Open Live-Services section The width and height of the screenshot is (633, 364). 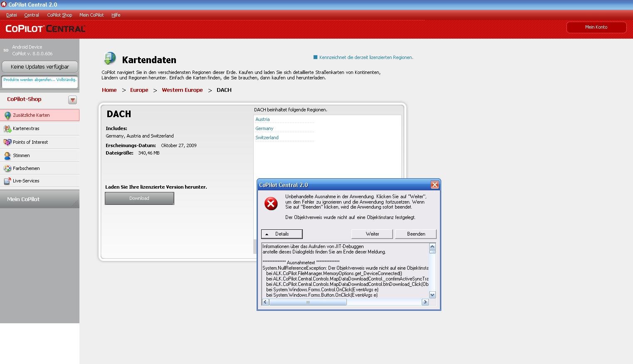point(40,181)
